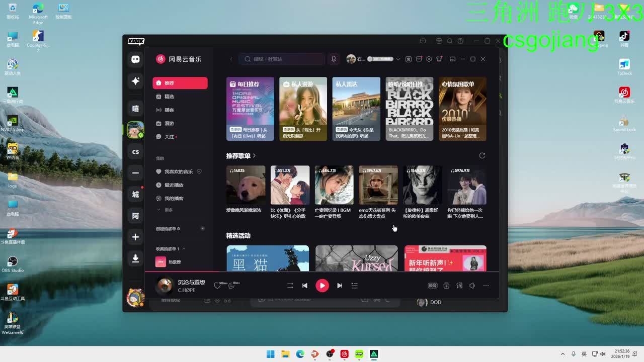Mute the player volume
Image resolution: width=644 pixels, height=362 pixels.
[x=472, y=286]
